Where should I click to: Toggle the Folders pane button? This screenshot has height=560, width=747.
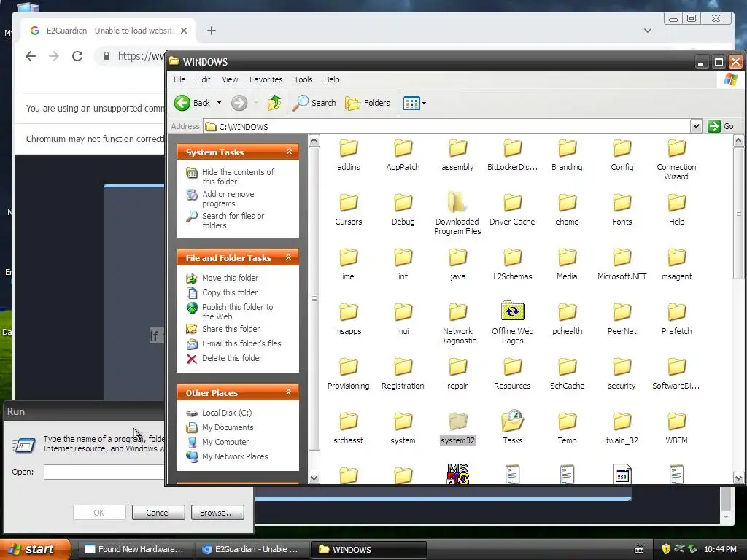click(368, 102)
